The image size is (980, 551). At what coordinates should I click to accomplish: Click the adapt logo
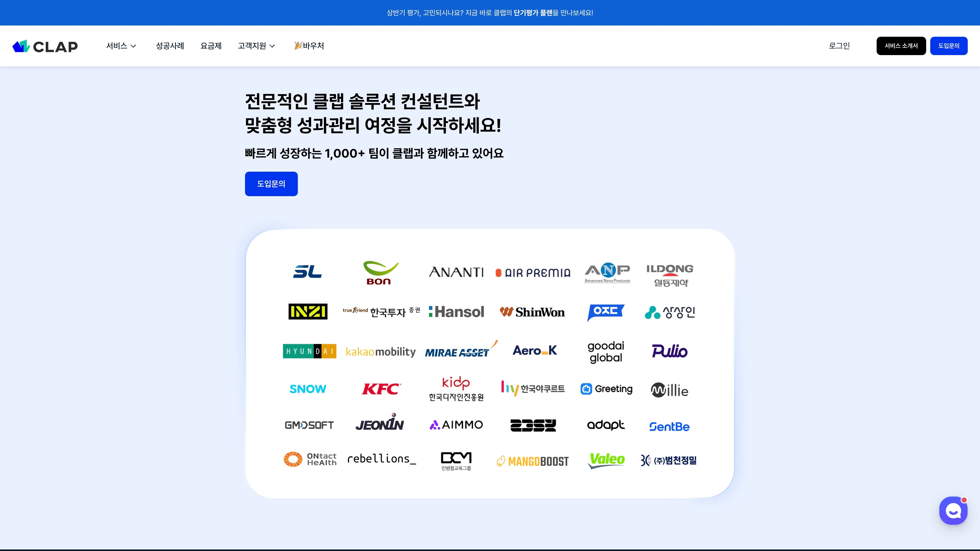click(x=606, y=425)
